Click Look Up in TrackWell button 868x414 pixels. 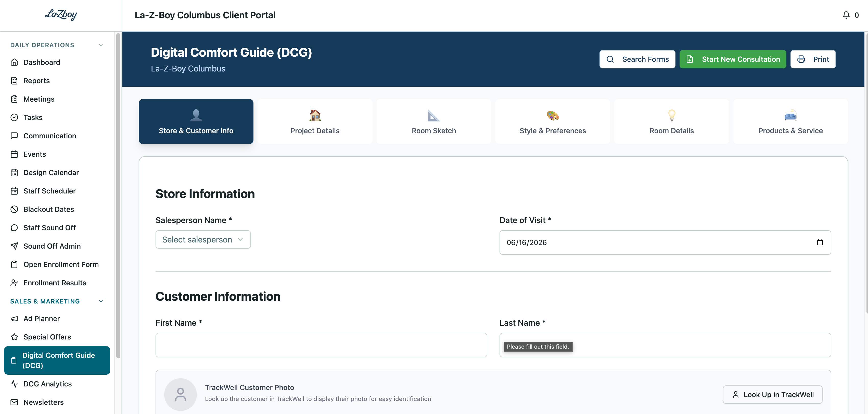pos(772,394)
